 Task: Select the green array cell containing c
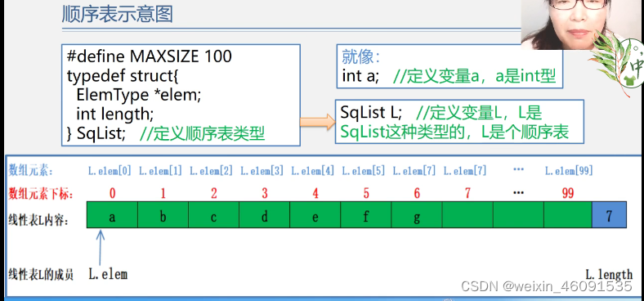[213, 214]
